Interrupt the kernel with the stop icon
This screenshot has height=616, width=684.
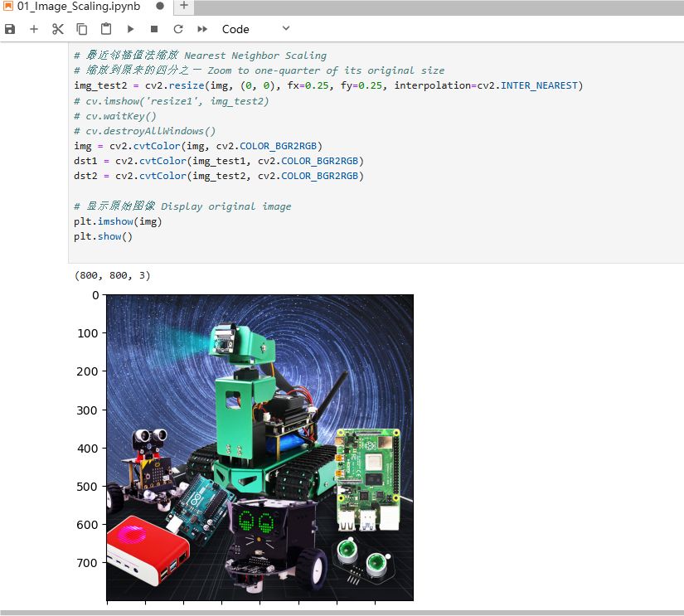(x=154, y=29)
